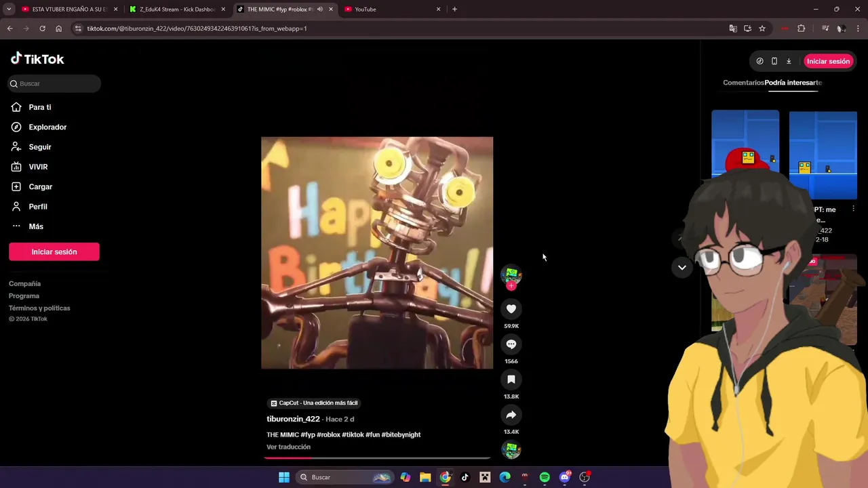Click Ver traducción under the caption
868x488 pixels.
[288, 447]
